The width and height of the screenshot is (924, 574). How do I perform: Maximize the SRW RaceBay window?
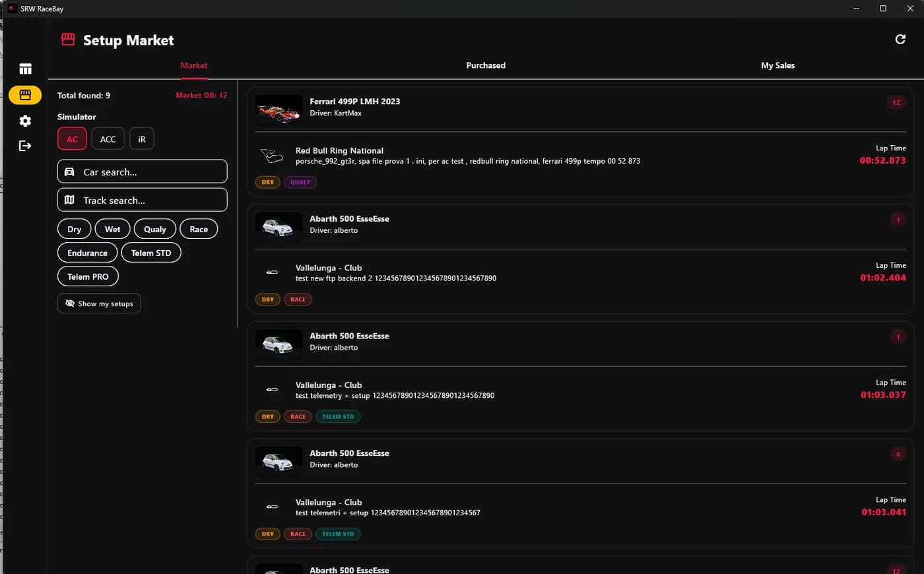coord(883,9)
